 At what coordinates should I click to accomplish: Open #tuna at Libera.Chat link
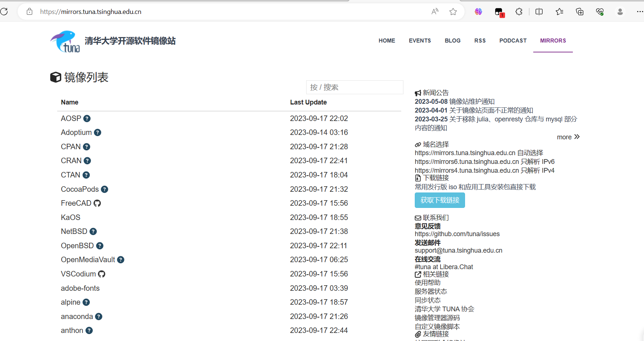coord(444,267)
